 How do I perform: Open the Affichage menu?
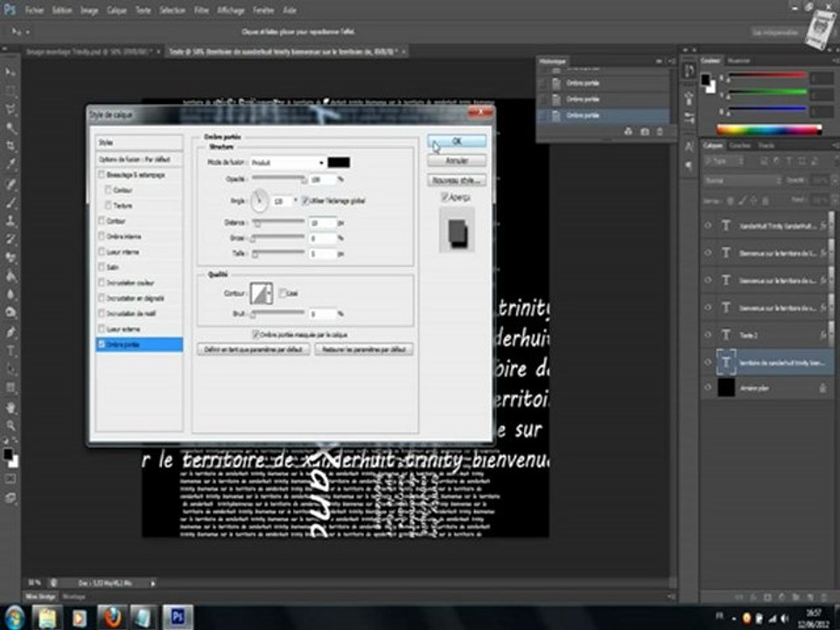pos(231,10)
